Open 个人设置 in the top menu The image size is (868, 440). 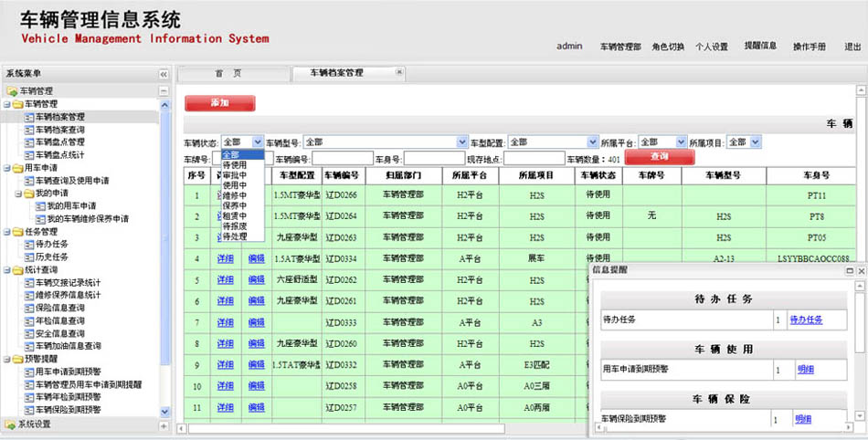pyautogui.click(x=711, y=47)
